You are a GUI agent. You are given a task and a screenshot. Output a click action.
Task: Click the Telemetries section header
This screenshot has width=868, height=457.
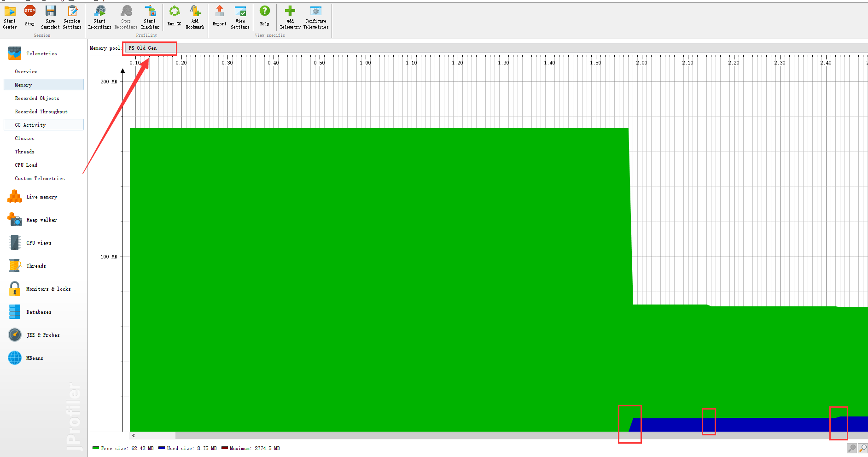tap(41, 53)
